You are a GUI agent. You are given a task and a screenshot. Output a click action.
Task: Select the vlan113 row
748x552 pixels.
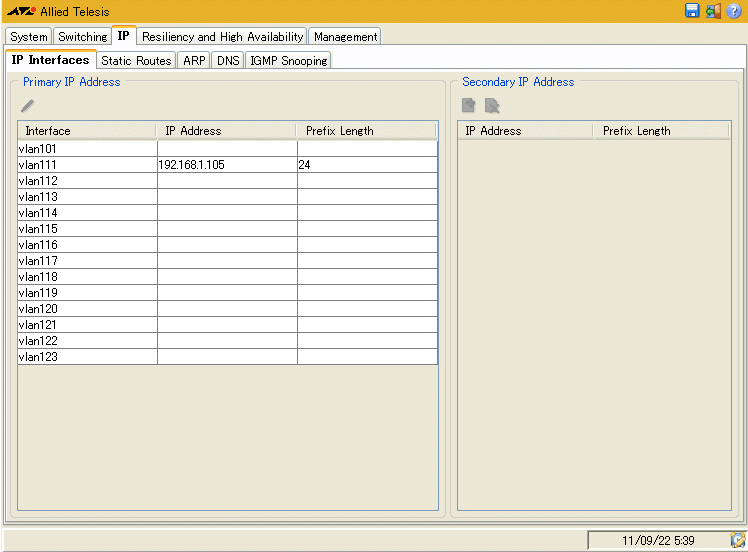228,197
